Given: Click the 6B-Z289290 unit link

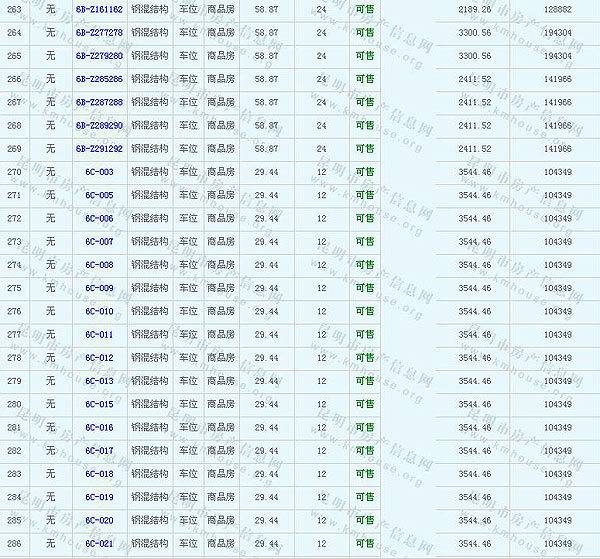Looking at the screenshot, I should [x=99, y=125].
